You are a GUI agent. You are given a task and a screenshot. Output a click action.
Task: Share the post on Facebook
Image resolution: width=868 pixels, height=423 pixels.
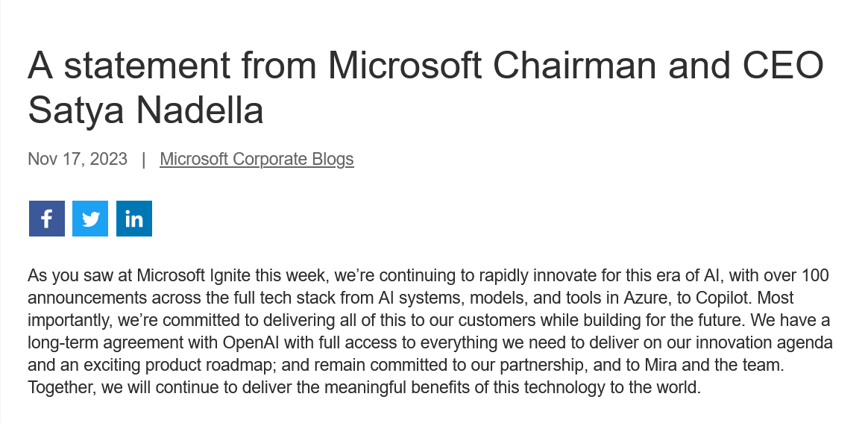pyautogui.click(x=47, y=219)
